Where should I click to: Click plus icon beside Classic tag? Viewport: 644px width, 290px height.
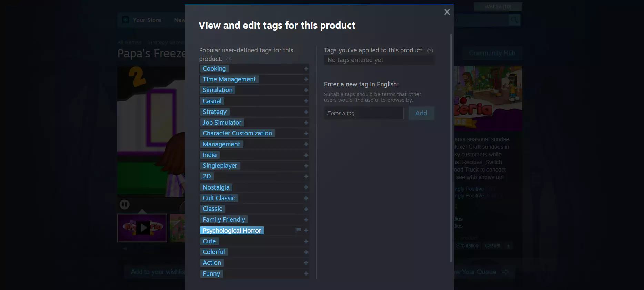306,209
